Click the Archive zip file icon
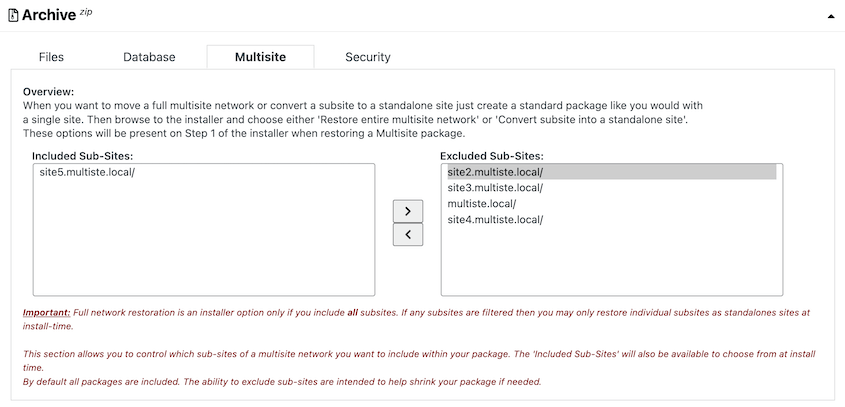Viewport: 845px width, 407px height. (x=13, y=15)
